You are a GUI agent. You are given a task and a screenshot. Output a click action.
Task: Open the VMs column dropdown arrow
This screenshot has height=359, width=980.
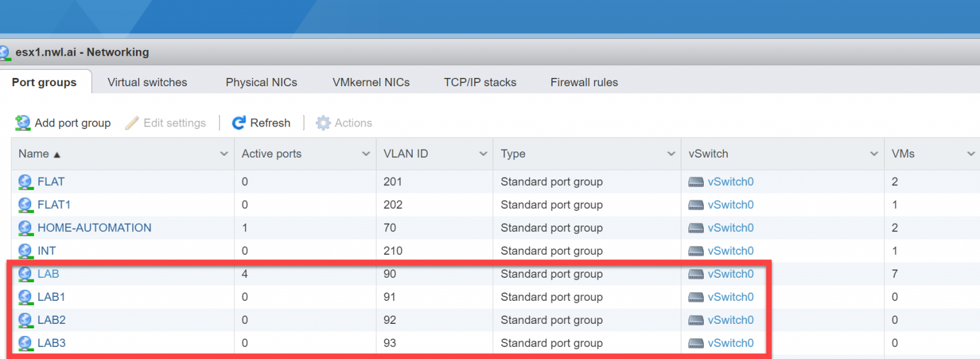click(971, 154)
